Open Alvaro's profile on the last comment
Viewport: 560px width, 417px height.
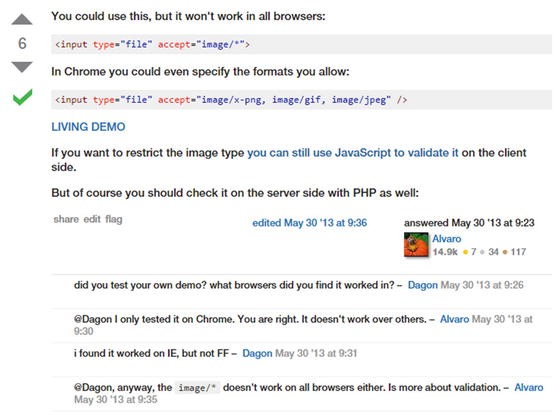(529, 387)
